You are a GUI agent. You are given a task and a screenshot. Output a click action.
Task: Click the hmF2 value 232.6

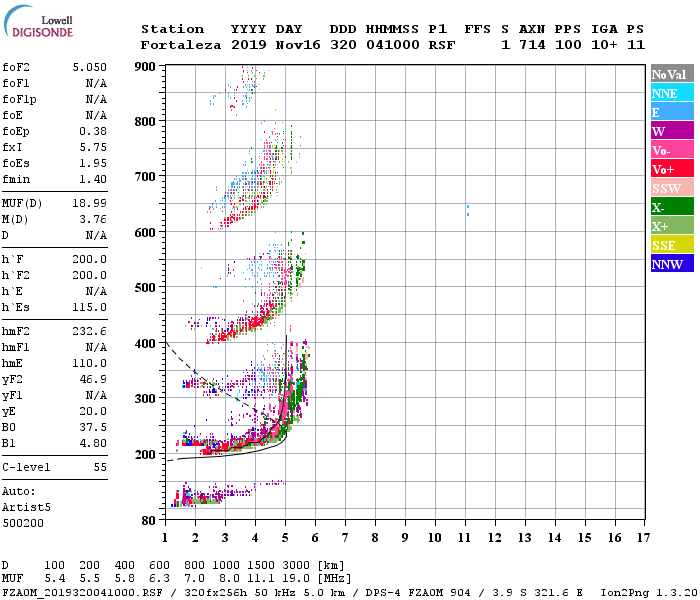90,331
